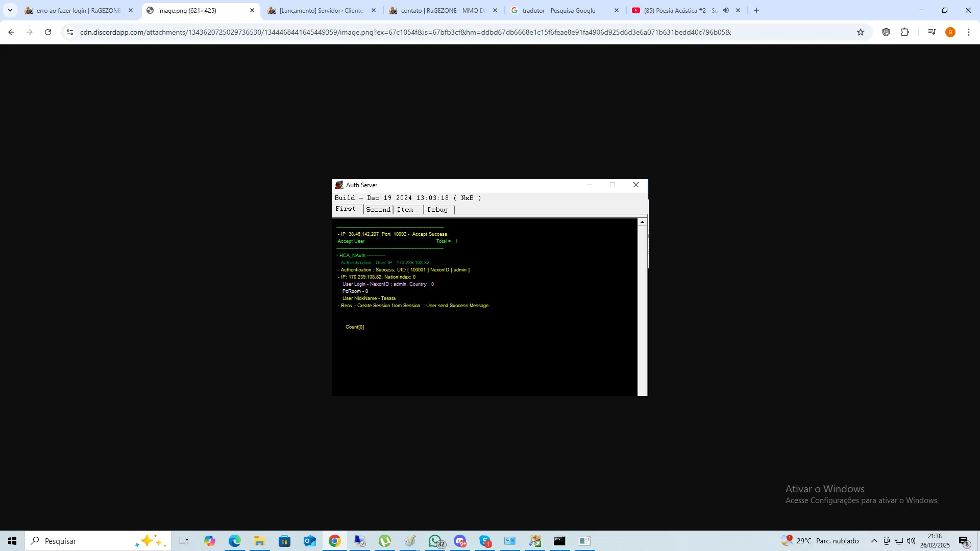Open the last taskbar app window icon
980x551 pixels.
[585, 541]
